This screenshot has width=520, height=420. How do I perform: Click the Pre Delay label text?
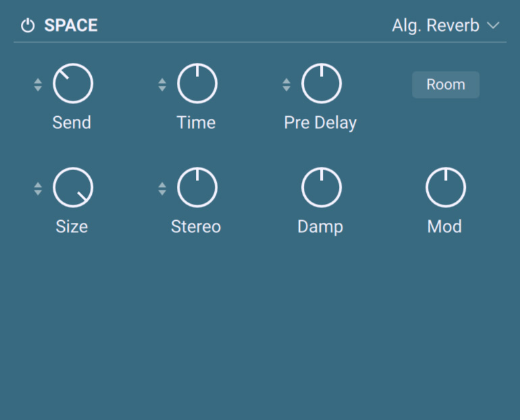point(320,123)
